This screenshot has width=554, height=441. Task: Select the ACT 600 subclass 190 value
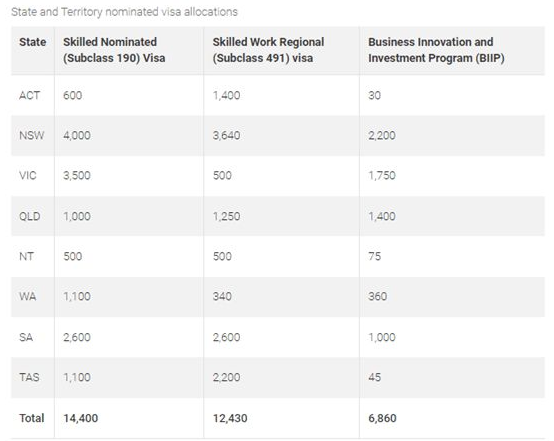click(72, 95)
